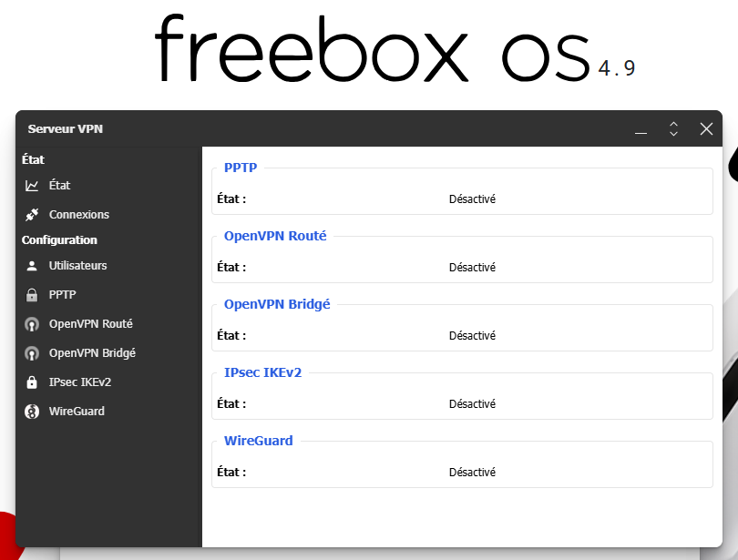The image size is (738, 560).
Task: Maximize the Serveur VPN window
Action: [x=673, y=128]
